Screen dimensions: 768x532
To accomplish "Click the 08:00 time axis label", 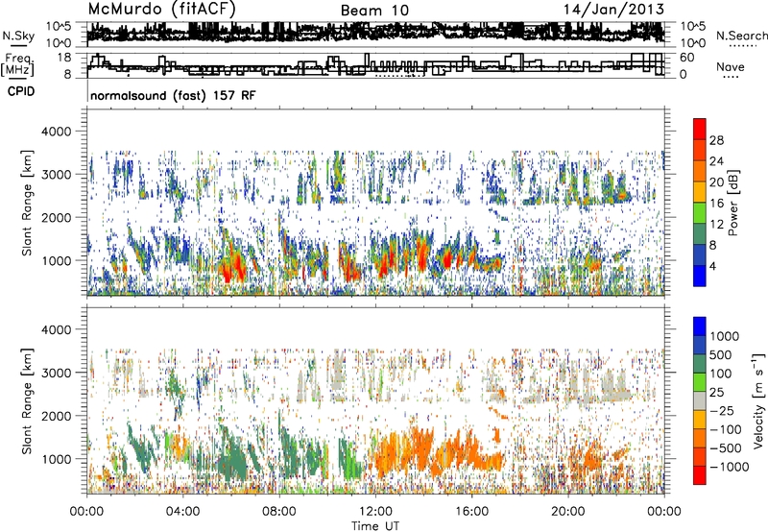I will pyautogui.click(x=279, y=512).
